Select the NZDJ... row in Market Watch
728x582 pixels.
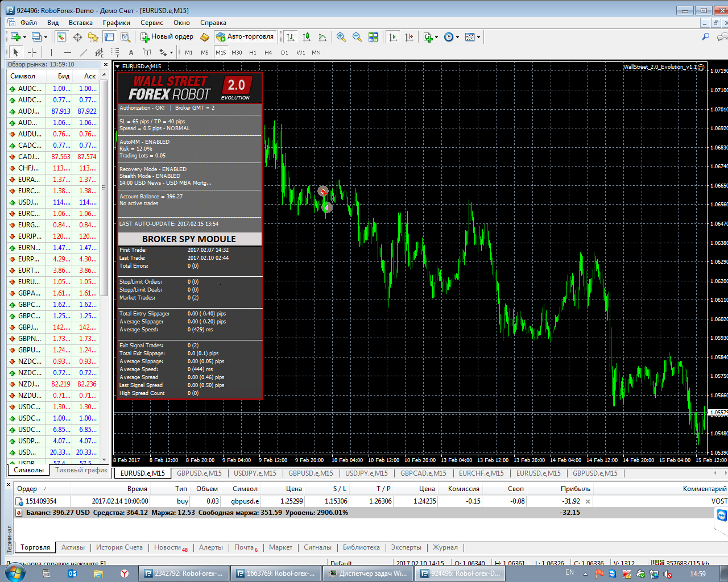tap(53, 384)
